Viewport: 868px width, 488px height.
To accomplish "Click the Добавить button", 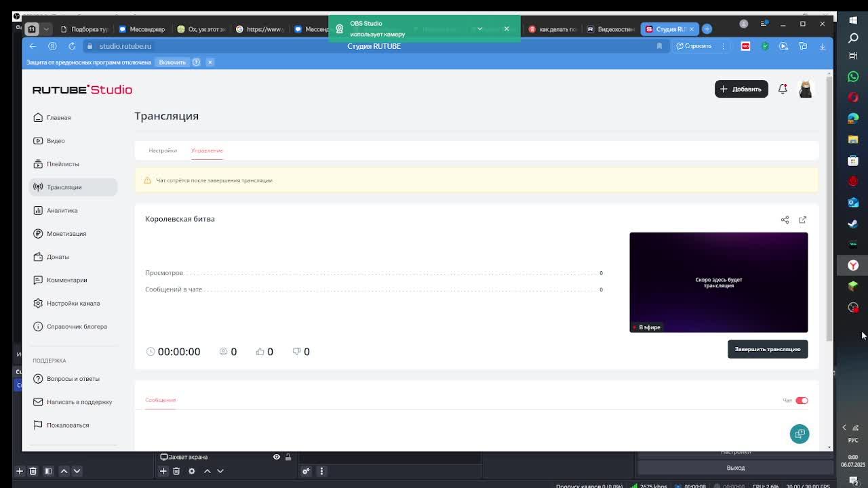I will coord(741,89).
